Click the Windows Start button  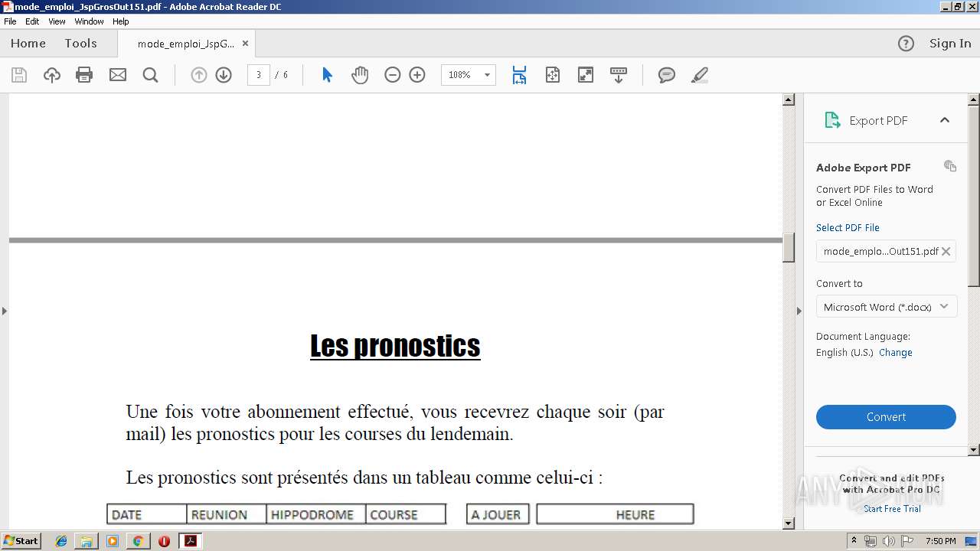21,541
